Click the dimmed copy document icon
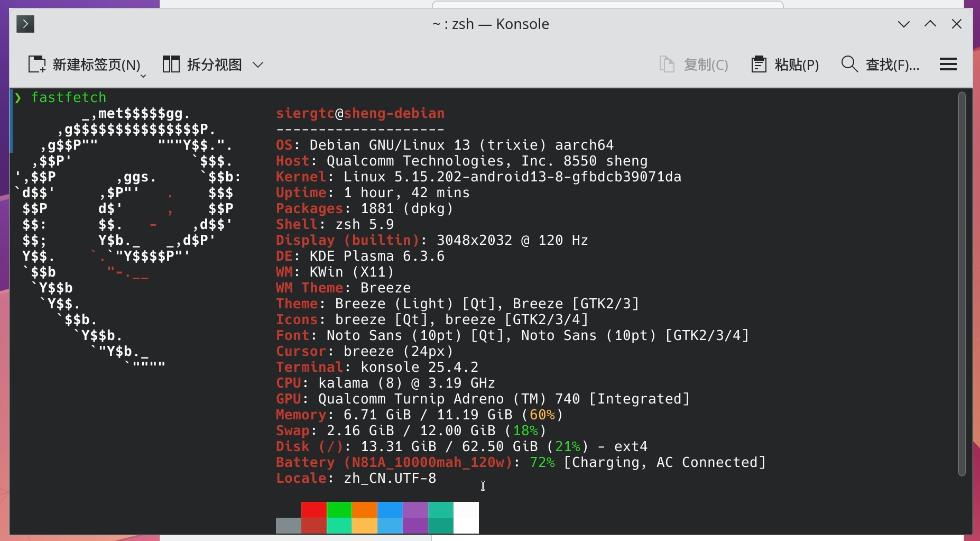 point(667,65)
